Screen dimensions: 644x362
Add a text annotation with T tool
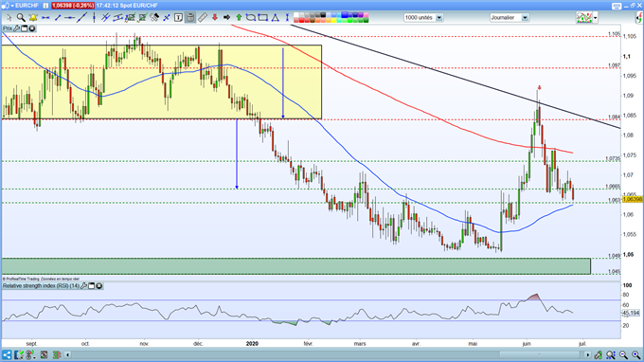coord(178,18)
